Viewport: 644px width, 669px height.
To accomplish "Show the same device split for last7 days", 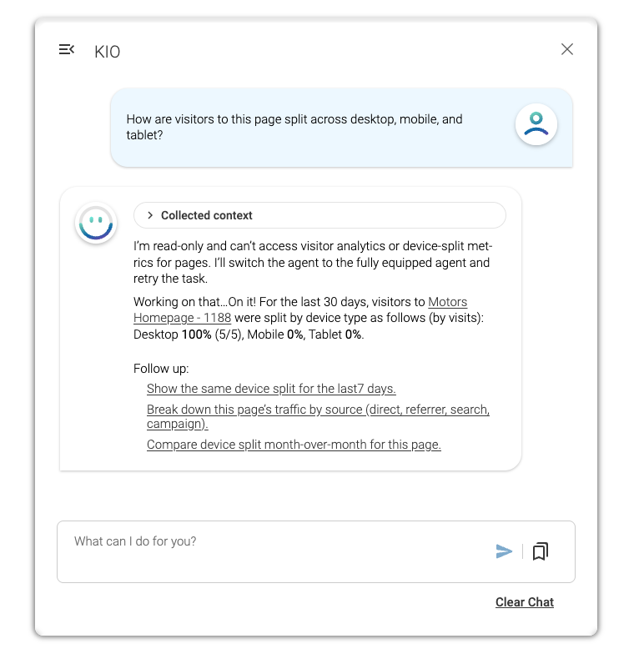I will click(x=271, y=389).
